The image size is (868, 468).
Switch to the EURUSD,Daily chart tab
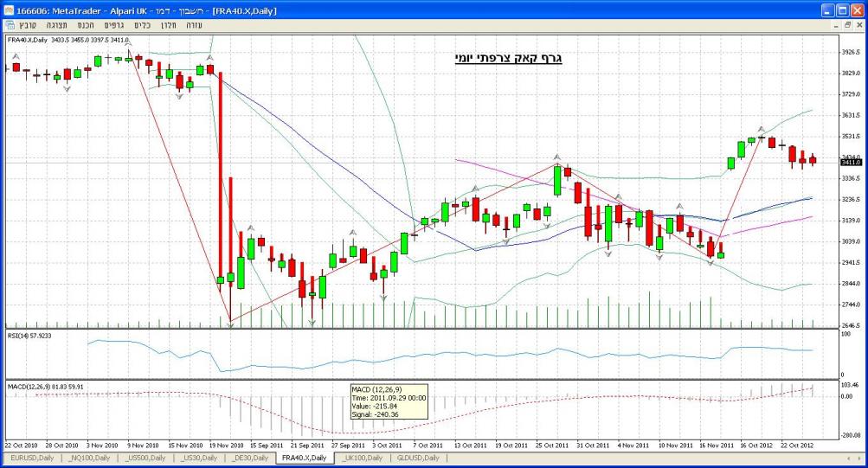(x=32, y=458)
